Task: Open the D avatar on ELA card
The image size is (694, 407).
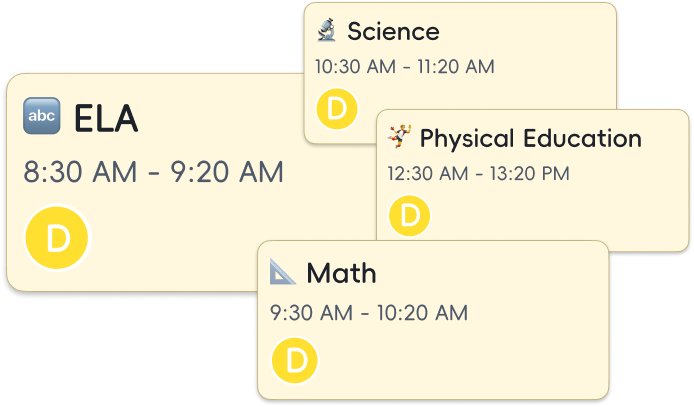Action: pyautogui.click(x=57, y=238)
